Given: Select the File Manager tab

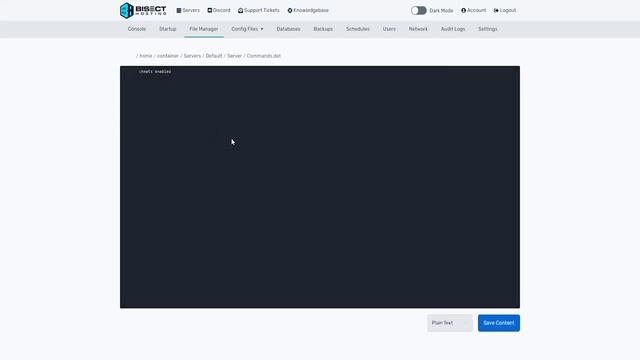Looking at the screenshot, I should pos(204,29).
